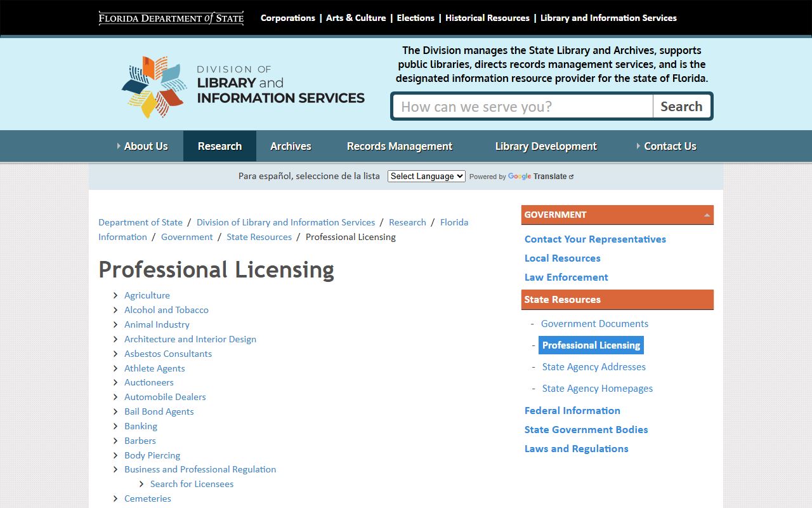Screen dimensions: 812x508
Task: Open State Agency Addresses sidebar link
Action: pos(594,367)
